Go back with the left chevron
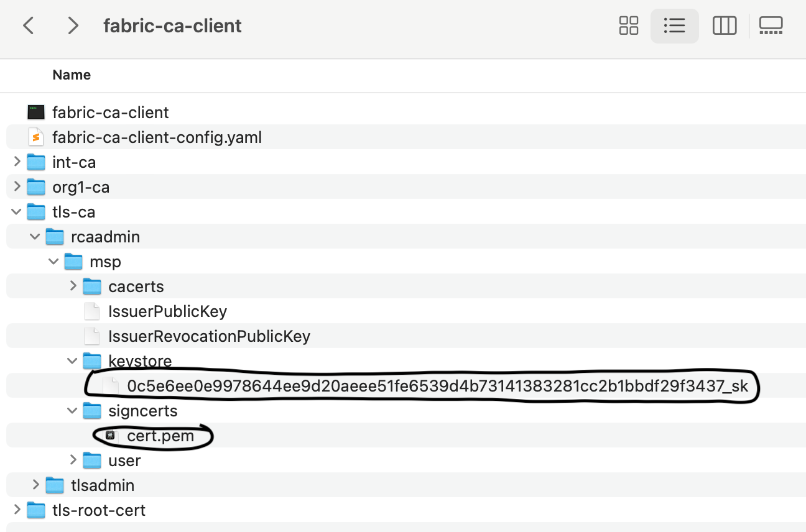 (x=29, y=25)
